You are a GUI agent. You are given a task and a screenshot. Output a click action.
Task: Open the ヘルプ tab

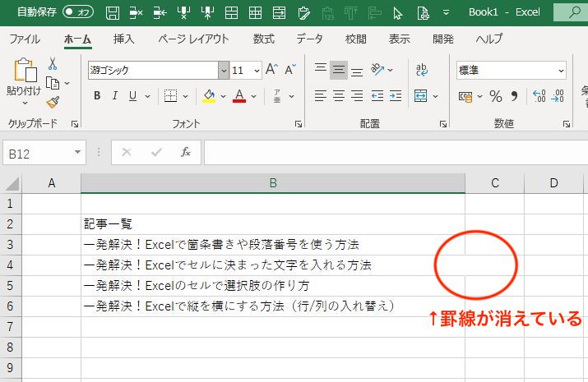point(489,39)
